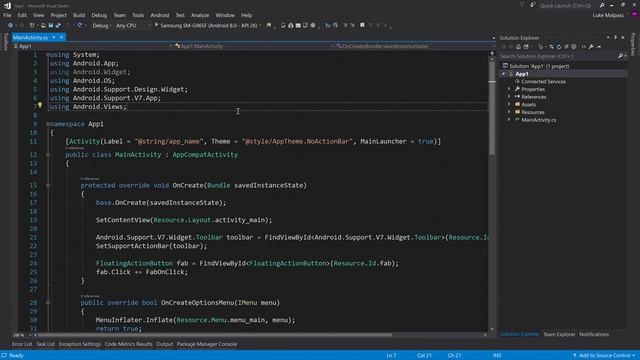Open the App1.MainActivity type dropdown
This screenshot has width=640, height=360.
(332, 46)
